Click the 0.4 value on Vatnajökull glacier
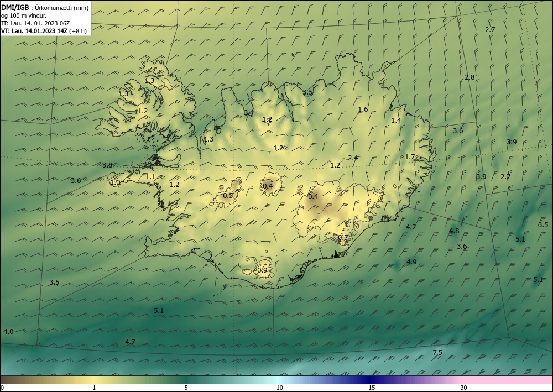553x392 pixels. tap(313, 196)
